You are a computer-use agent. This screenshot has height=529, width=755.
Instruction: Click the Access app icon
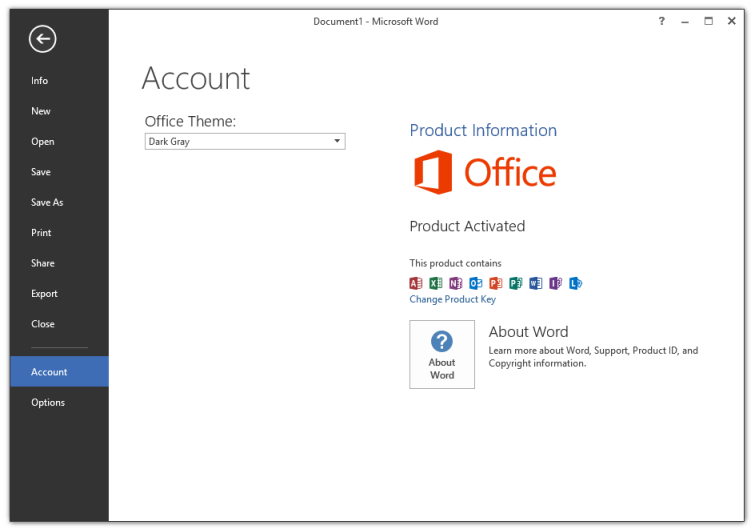click(416, 284)
